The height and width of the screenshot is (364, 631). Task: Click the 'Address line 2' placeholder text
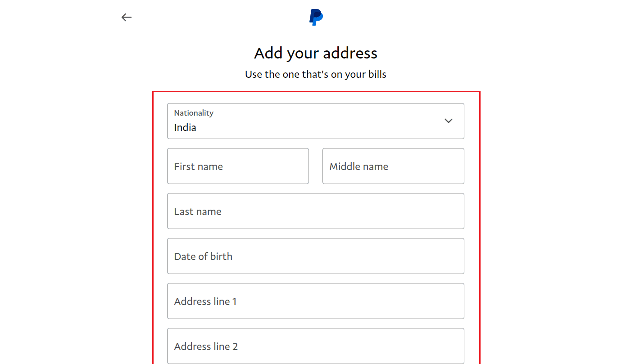pos(206,346)
